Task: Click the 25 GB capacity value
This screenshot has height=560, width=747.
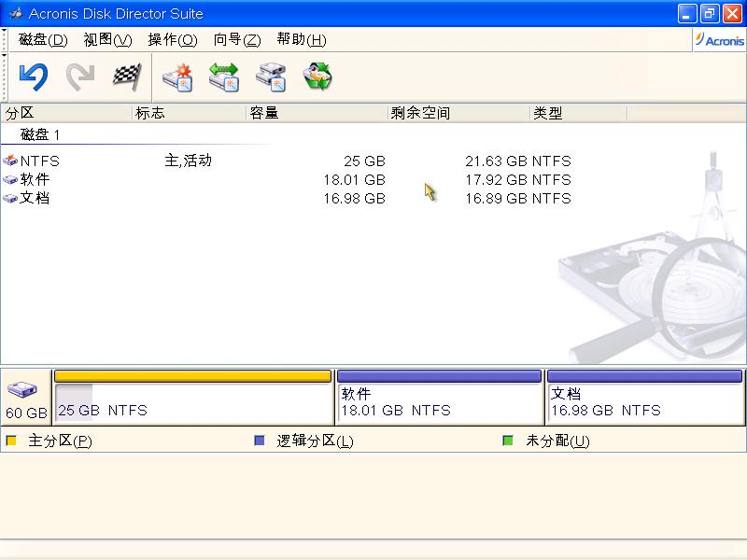Action: click(364, 161)
